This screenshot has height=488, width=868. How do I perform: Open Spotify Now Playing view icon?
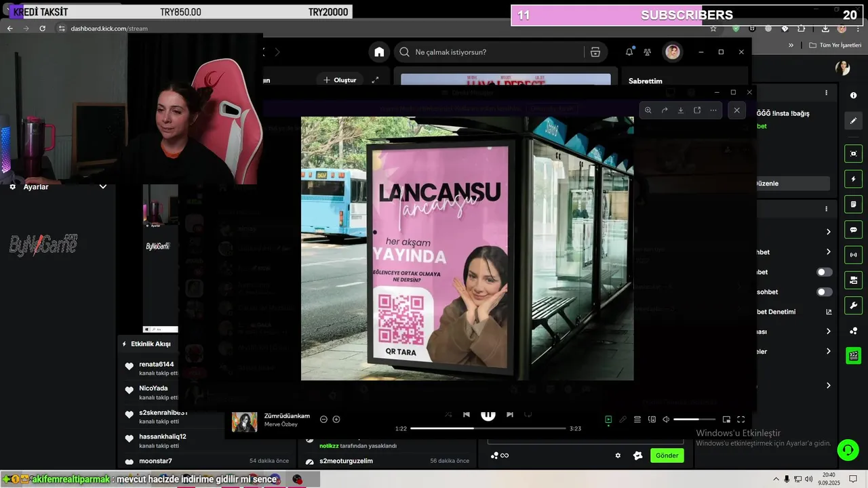point(608,420)
